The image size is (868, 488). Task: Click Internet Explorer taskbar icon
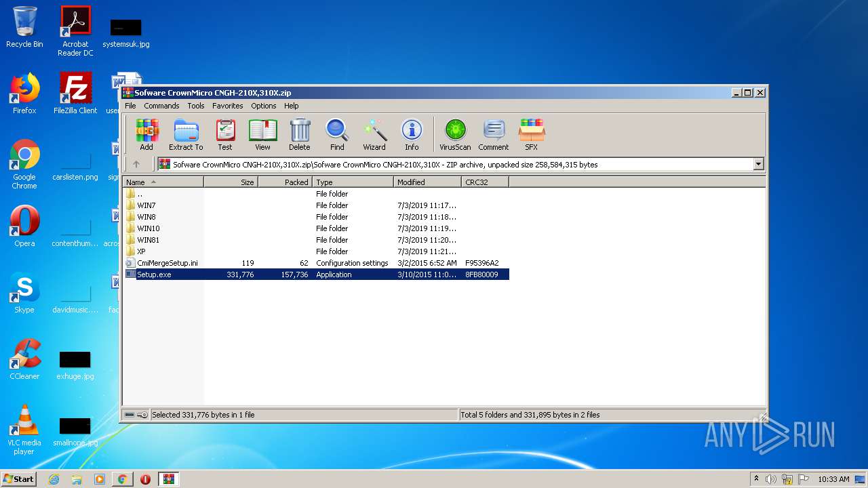pos(54,479)
